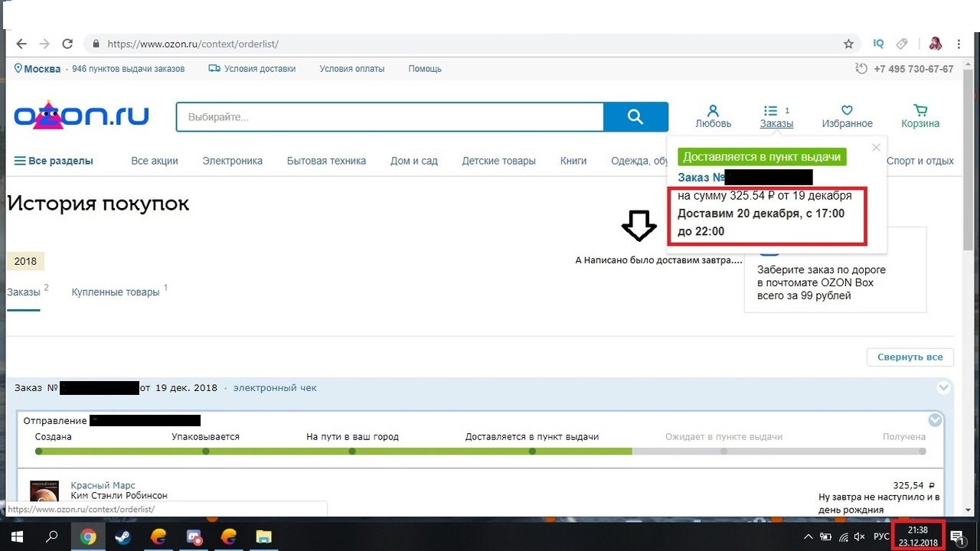Viewport: 980px width, 551px height.
Task: Click the Доставляется в пункт выдачи badge
Action: click(x=762, y=157)
